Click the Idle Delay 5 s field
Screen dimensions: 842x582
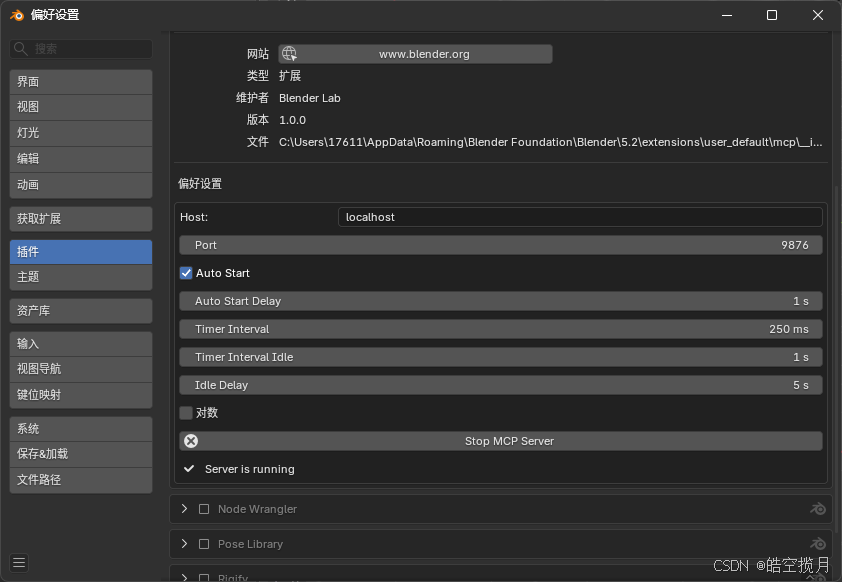point(501,384)
